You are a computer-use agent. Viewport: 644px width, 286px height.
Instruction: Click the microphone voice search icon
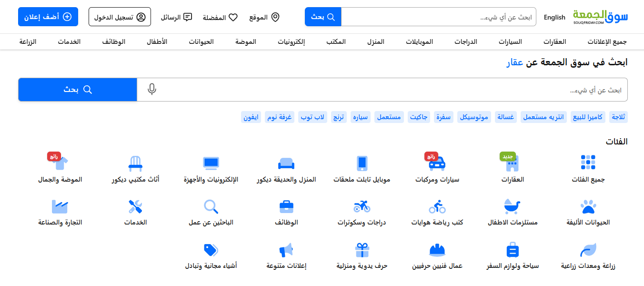(152, 89)
